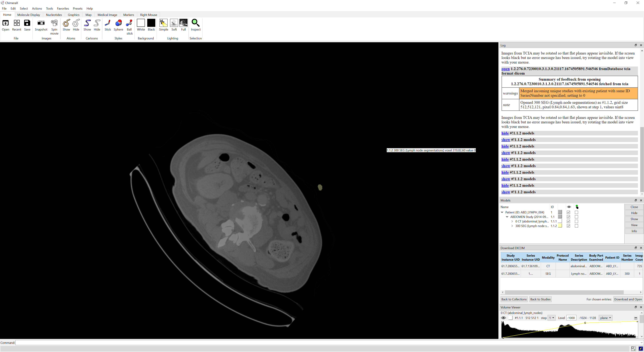Open the step value dropdown
644x352 pixels.
(551, 318)
